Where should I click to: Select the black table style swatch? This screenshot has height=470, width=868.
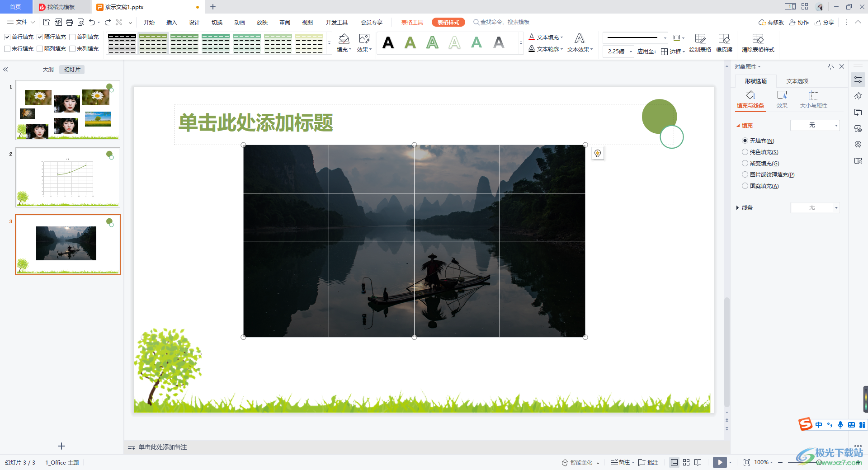click(x=122, y=43)
